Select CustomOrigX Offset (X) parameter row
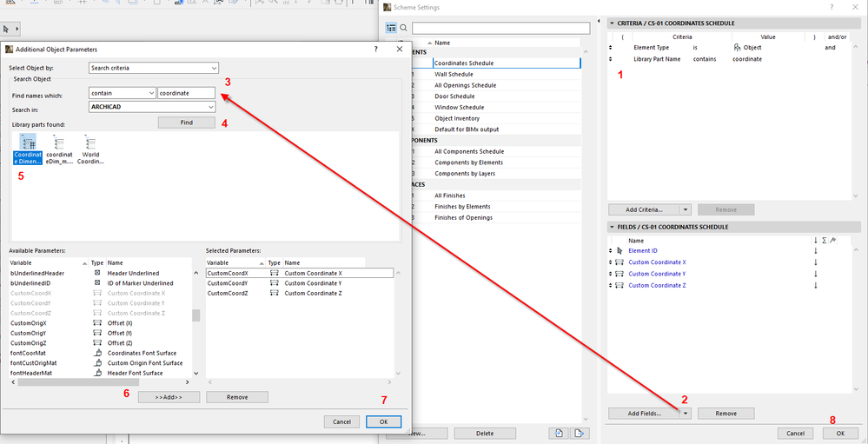This screenshot has width=868, height=444. [100, 323]
